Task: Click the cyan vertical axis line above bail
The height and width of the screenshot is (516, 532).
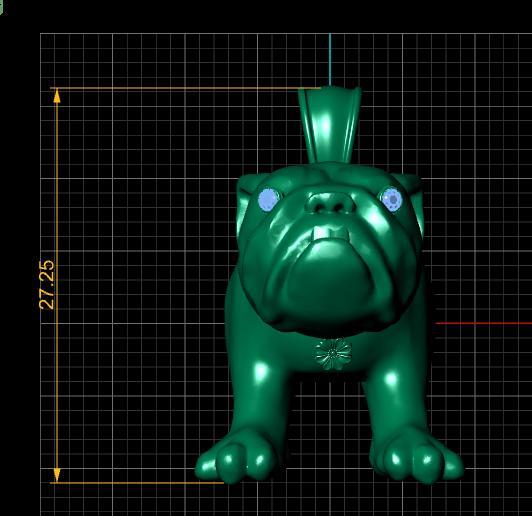Action: pyautogui.click(x=330, y=59)
